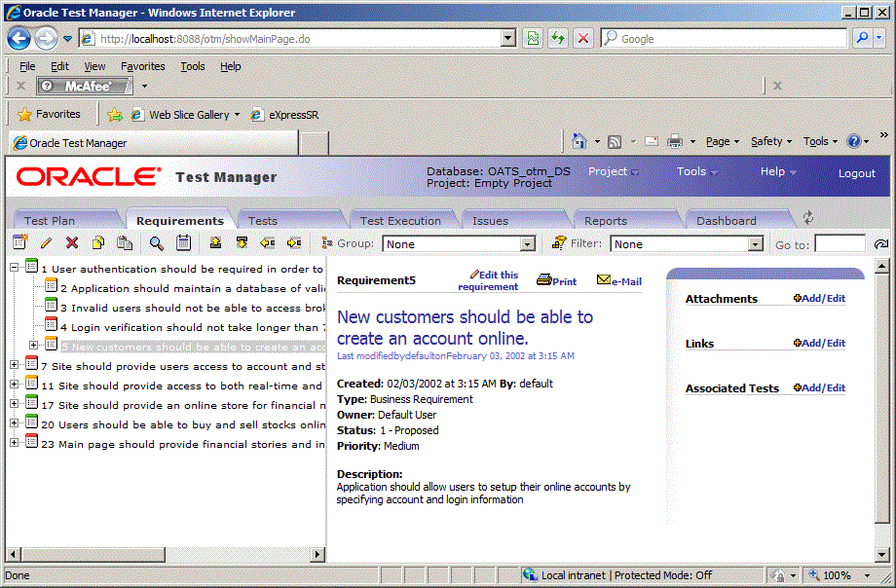
Task: Expand requirement 5 New customers node
Action: point(34,346)
